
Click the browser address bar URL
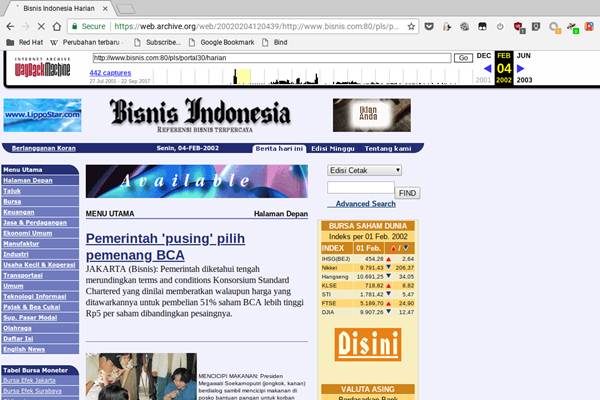[x=256, y=26]
